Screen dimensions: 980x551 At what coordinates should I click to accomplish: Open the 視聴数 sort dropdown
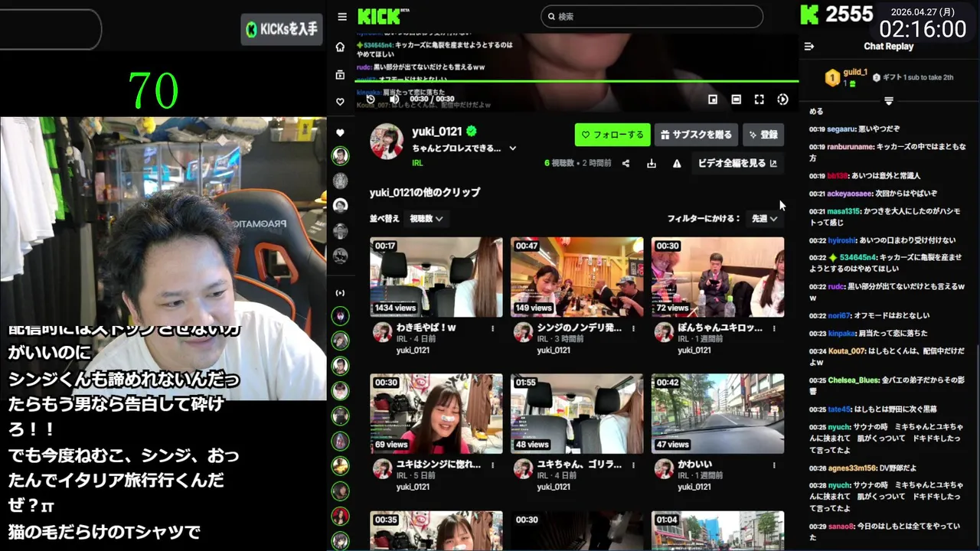[x=426, y=219]
